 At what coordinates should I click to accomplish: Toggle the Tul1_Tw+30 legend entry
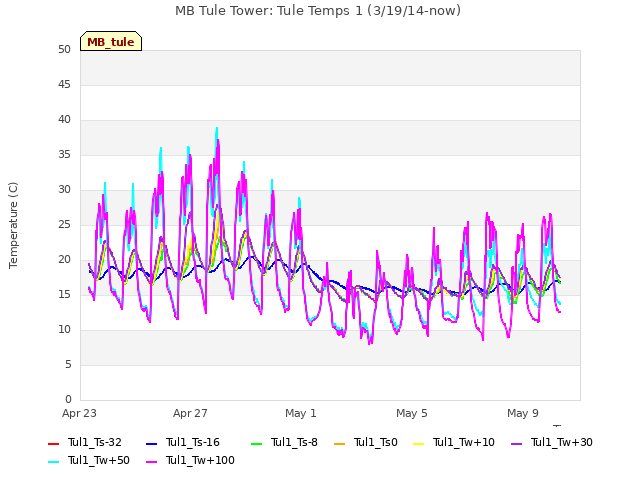pos(551,442)
